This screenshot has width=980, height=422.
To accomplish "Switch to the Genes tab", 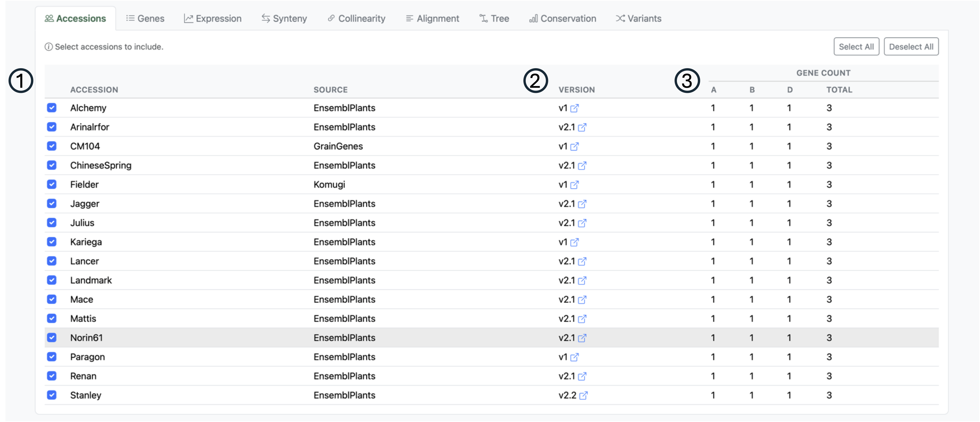I will click(145, 18).
